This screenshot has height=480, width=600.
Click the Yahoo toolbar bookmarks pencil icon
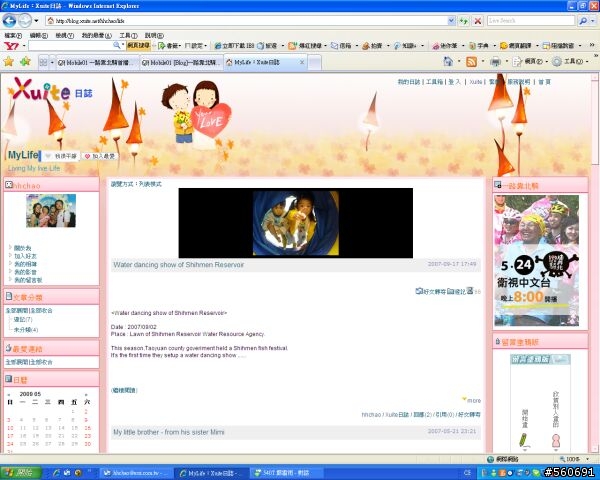click(x=162, y=46)
